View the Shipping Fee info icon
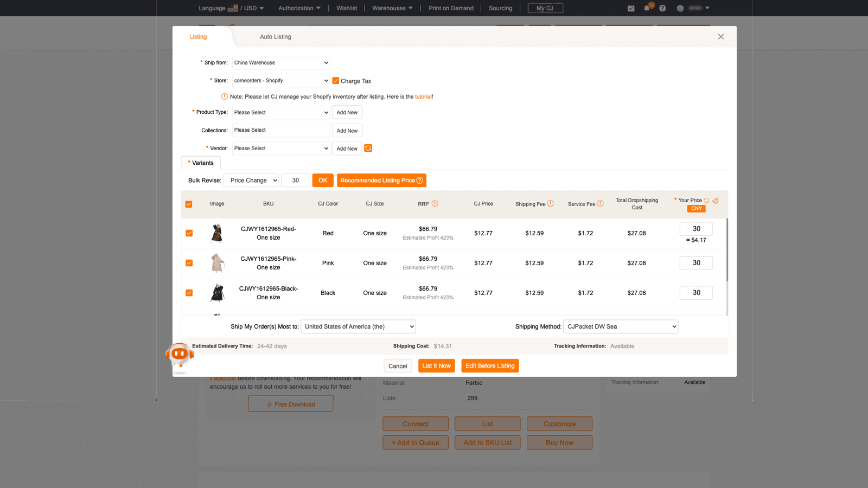Viewport: 868px width, 488px height. 551,203
